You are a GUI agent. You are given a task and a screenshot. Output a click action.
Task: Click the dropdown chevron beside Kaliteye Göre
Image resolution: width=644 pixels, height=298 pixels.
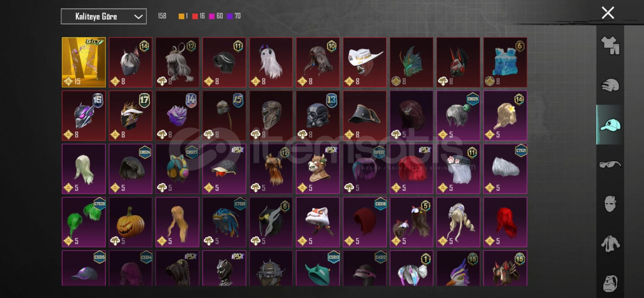[138, 17]
